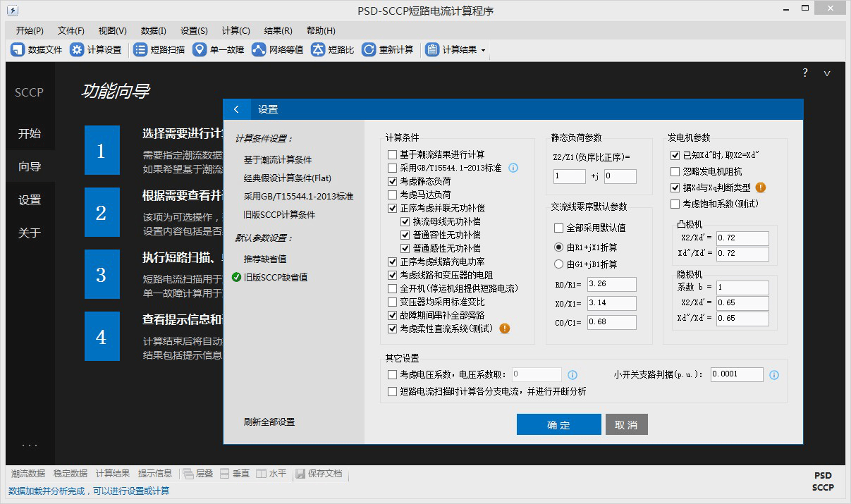Screen dimensions: 851x504
Task: Disable 考虑静态负荷 option
Action: [393, 181]
